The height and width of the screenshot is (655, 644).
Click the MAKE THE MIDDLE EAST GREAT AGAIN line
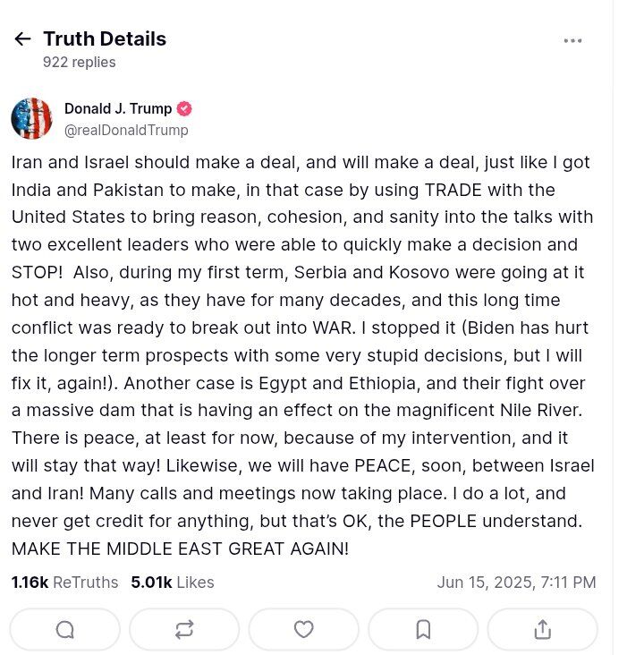[180, 549]
